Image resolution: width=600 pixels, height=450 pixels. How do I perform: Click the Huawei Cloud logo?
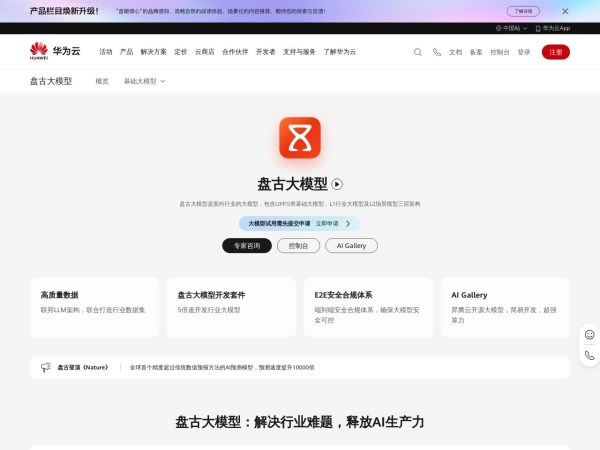coord(57,51)
